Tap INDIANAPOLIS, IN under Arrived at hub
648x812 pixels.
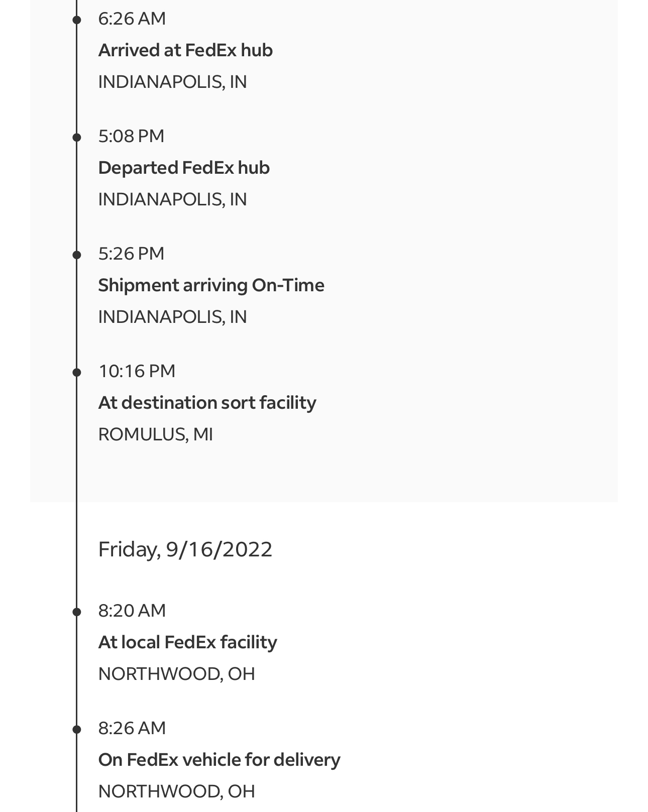click(x=172, y=82)
